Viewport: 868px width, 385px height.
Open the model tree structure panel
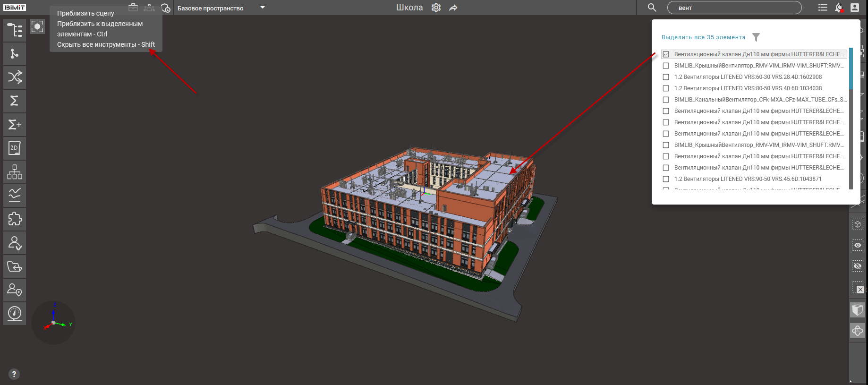coord(15,30)
